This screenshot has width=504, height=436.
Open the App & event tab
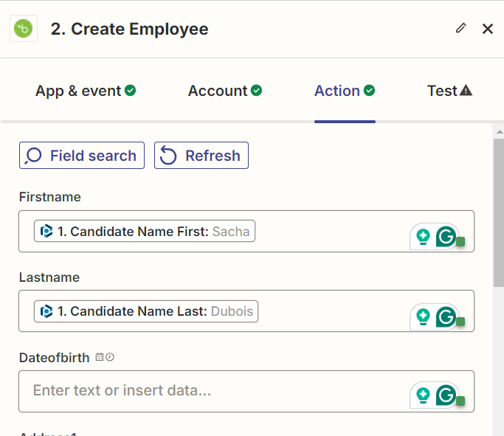(86, 91)
